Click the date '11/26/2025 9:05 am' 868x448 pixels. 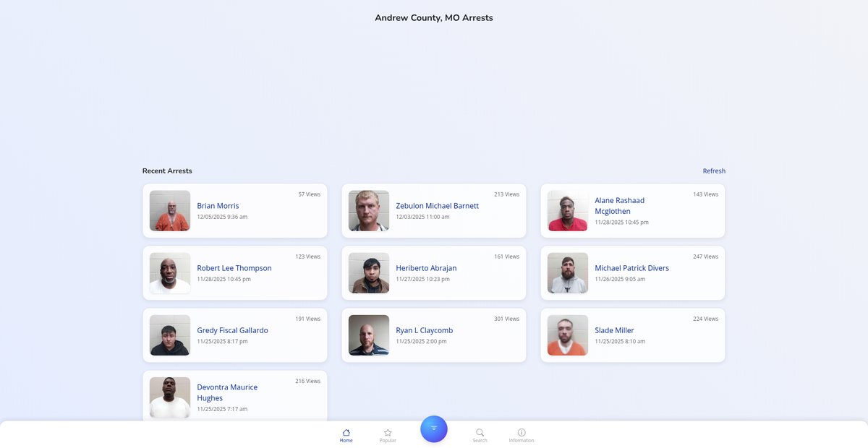pos(620,279)
